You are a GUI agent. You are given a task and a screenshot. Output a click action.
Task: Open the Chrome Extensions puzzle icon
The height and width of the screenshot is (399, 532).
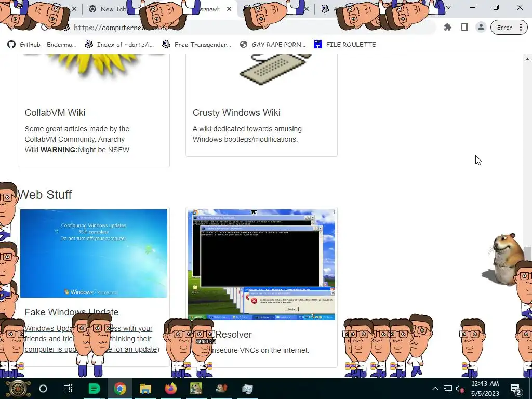pos(447,28)
